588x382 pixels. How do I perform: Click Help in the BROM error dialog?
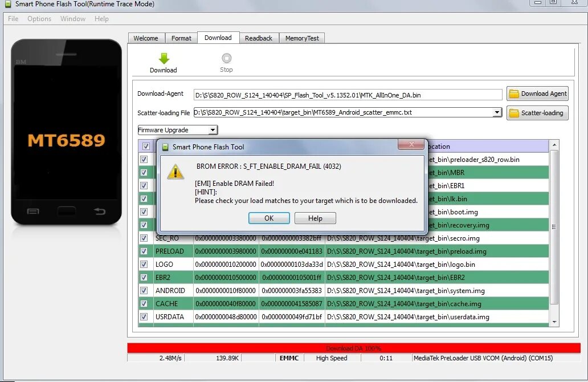pyautogui.click(x=315, y=218)
